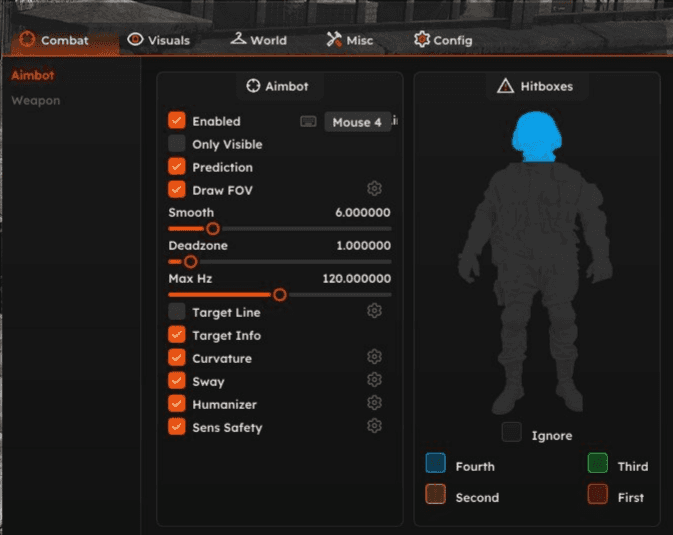673x535 pixels.
Task: Disable the Curvature checkbox
Action: (x=176, y=358)
